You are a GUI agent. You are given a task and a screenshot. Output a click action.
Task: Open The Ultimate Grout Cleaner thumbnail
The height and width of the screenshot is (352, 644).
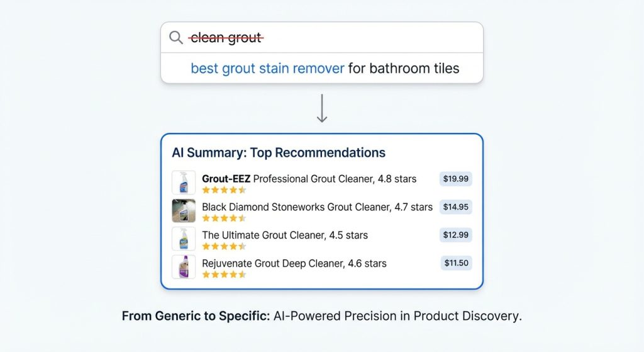(x=184, y=239)
